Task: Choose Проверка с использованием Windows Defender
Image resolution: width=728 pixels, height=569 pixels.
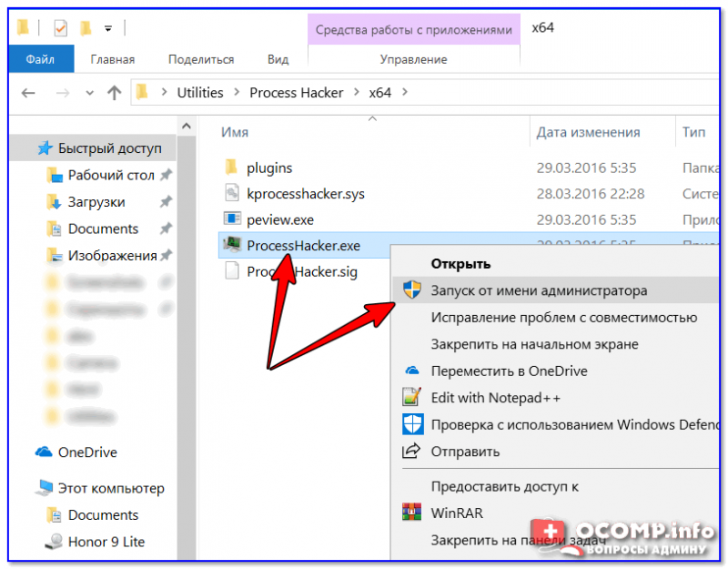Action: [x=575, y=425]
